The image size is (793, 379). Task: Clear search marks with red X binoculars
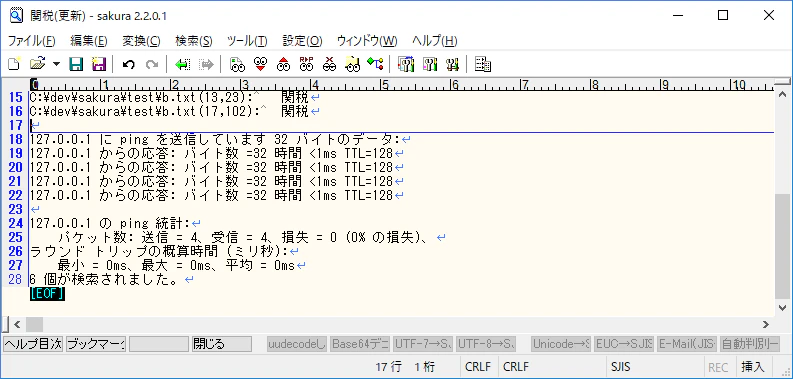click(330, 64)
